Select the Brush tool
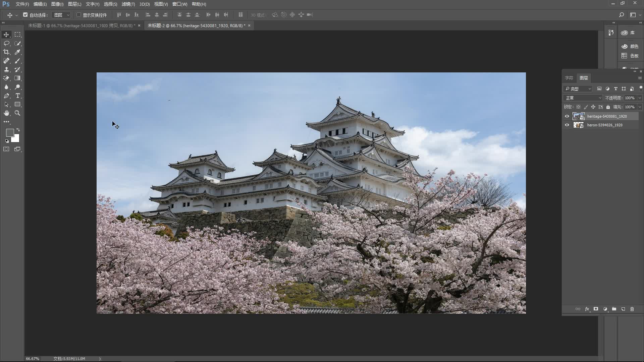The width and height of the screenshot is (644, 362). coord(17,61)
